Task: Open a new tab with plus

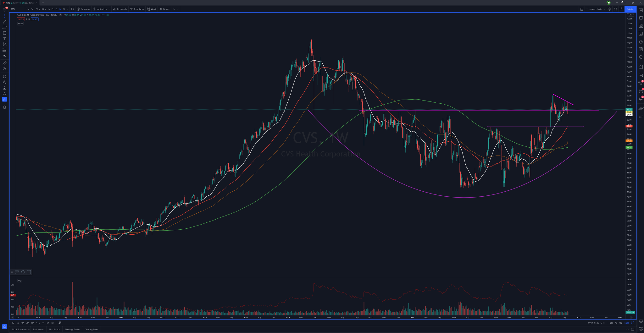Action: click(x=43, y=3)
